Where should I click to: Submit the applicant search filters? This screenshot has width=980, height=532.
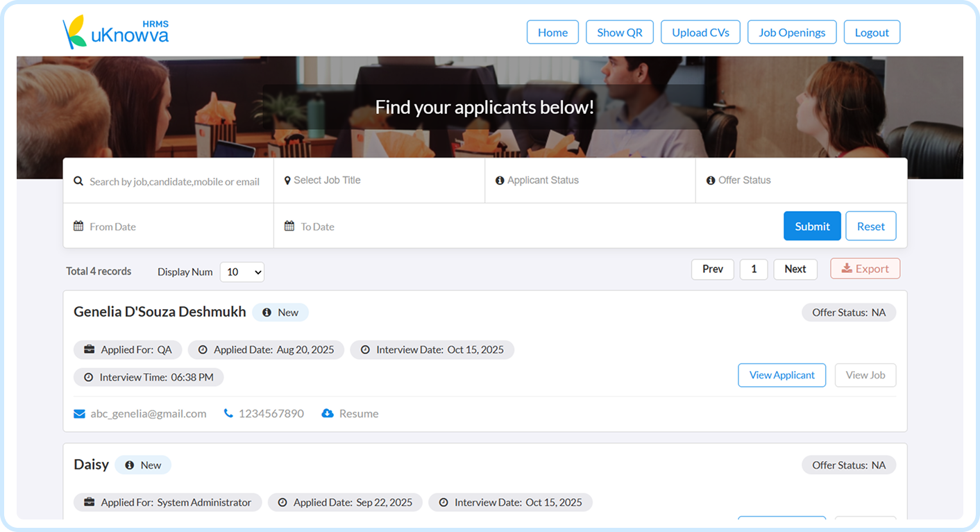point(812,226)
